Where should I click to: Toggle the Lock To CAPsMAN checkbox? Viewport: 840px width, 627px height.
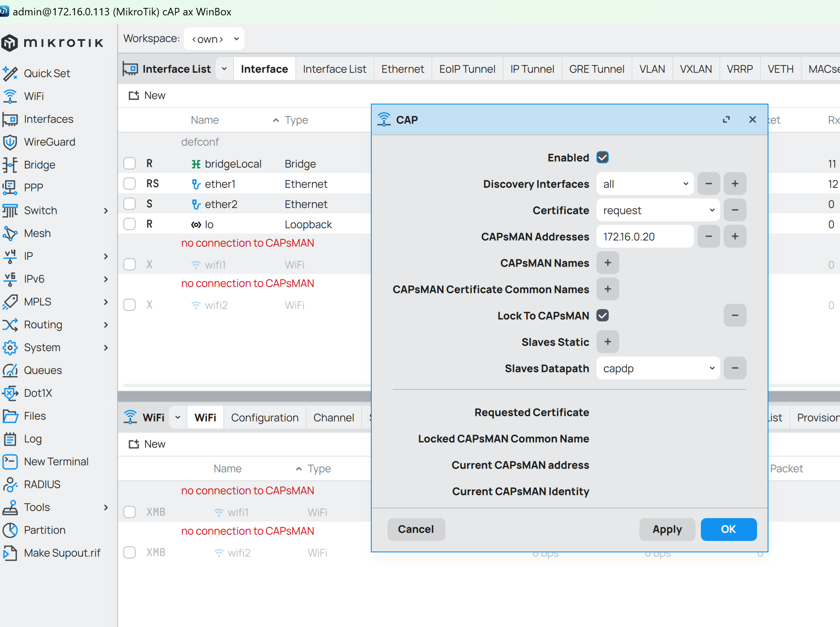(603, 316)
